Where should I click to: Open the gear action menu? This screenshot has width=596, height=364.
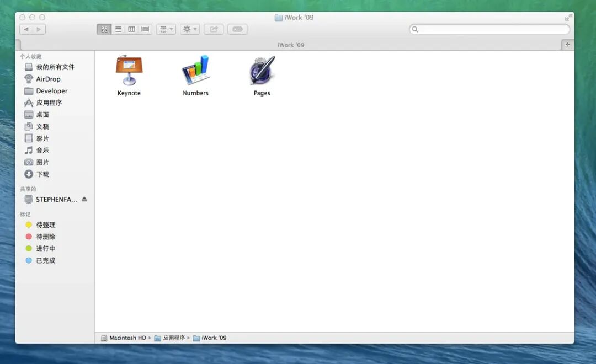tap(190, 29)
